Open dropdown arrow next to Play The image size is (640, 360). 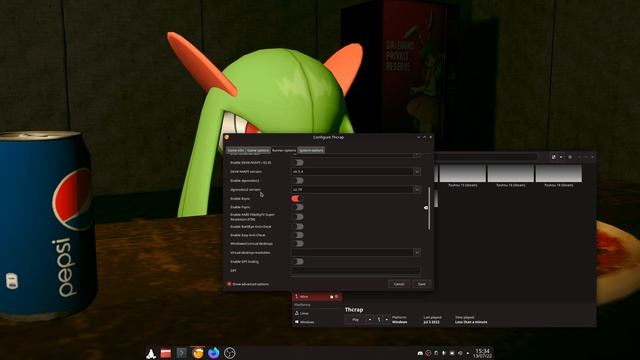pyautogui.click(x=370, y=320)
